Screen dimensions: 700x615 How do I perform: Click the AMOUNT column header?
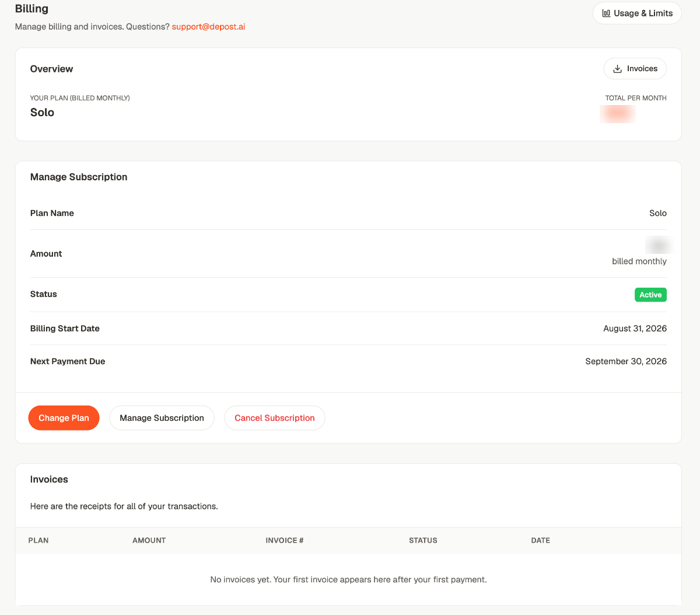pos(149,540)
